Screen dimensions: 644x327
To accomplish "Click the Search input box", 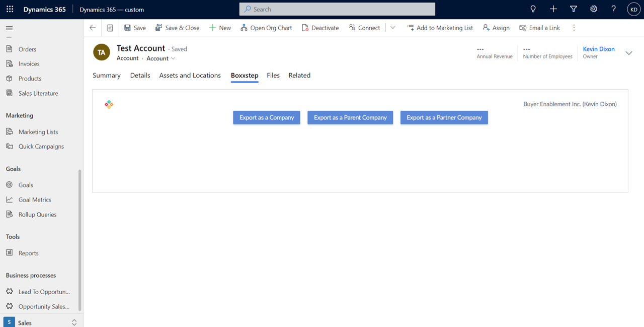I will tap(337, 9).
